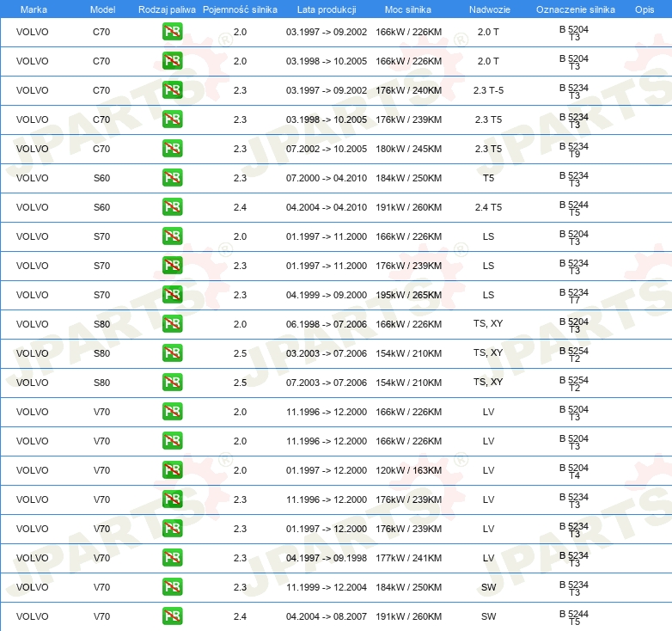Click fuel icon in V70 2.3 11.1996 row
This screenshot has height=631, width=672.
point(172,499)
